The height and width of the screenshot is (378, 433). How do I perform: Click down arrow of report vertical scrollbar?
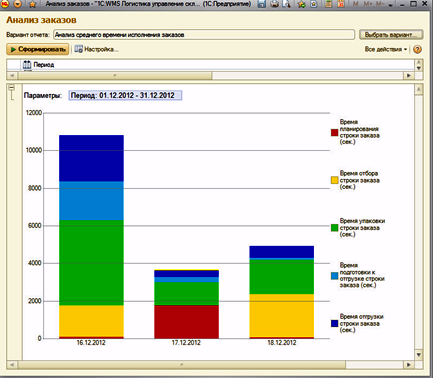(x=419, y=355)
